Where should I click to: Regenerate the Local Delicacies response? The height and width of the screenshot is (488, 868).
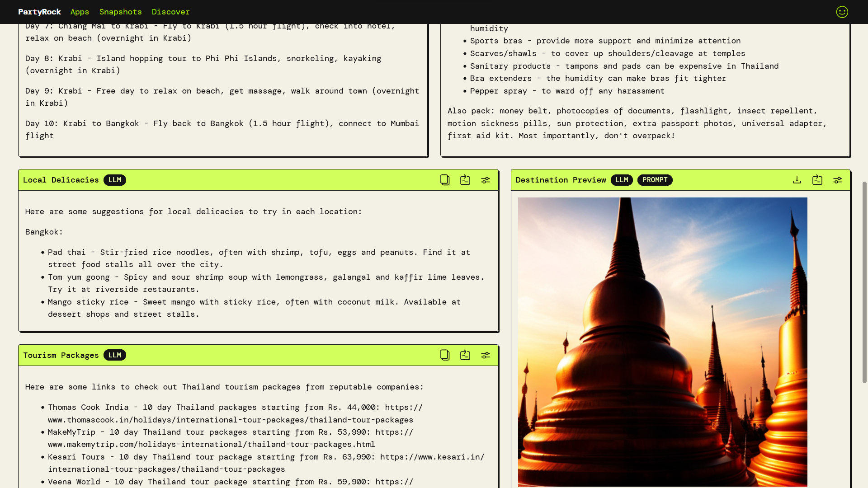(x=465, y=180)
